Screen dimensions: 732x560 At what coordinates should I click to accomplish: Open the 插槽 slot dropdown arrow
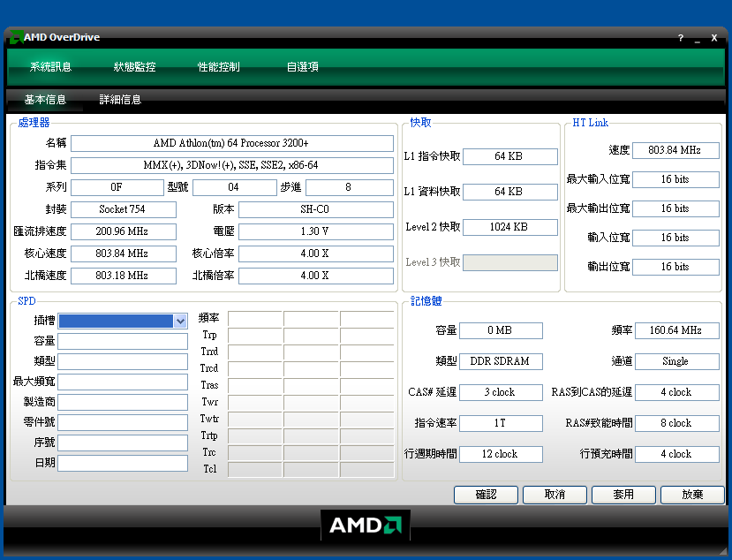(180, 321)
